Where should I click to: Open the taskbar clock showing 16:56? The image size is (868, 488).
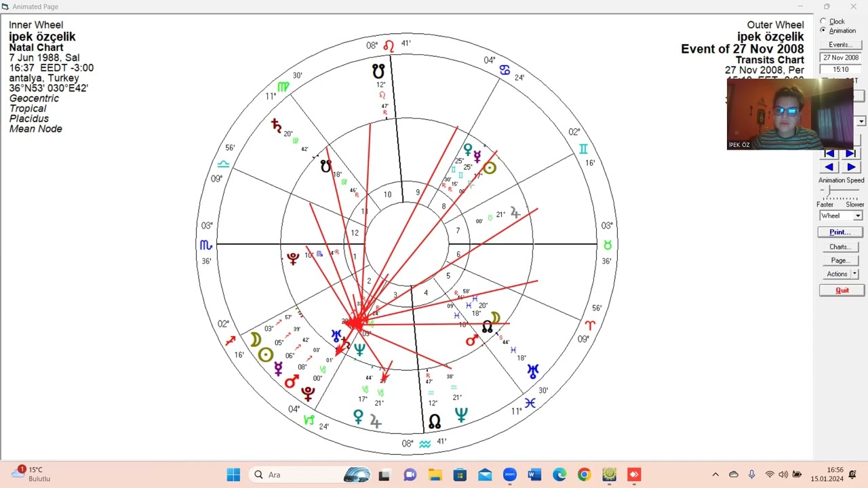pyautogui.click(x=826, y=474)
